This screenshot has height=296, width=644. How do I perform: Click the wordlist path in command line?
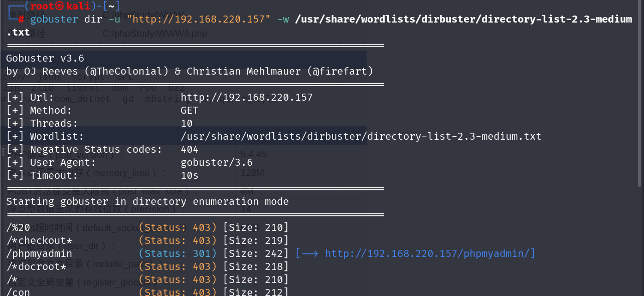(x=463, y=20)
